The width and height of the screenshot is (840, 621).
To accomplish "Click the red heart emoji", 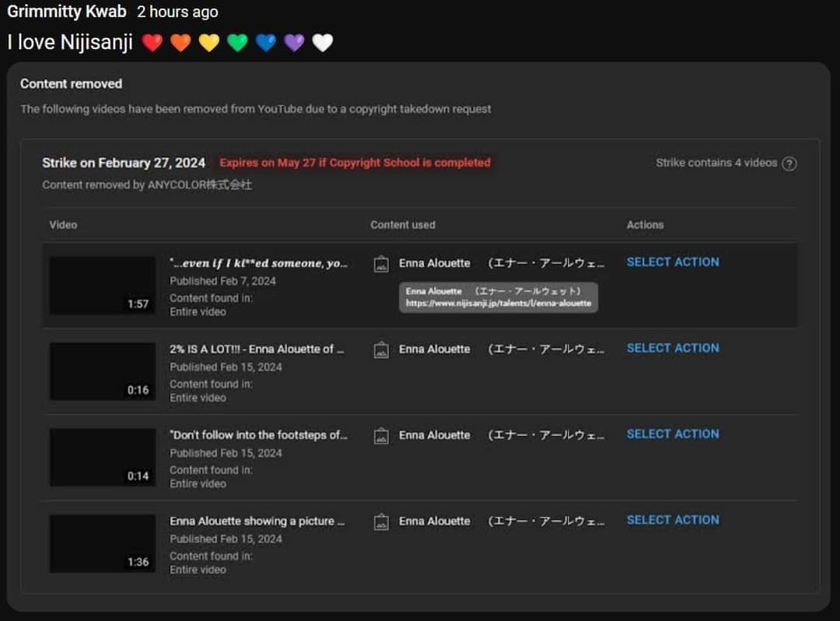I will click(152, 42).
